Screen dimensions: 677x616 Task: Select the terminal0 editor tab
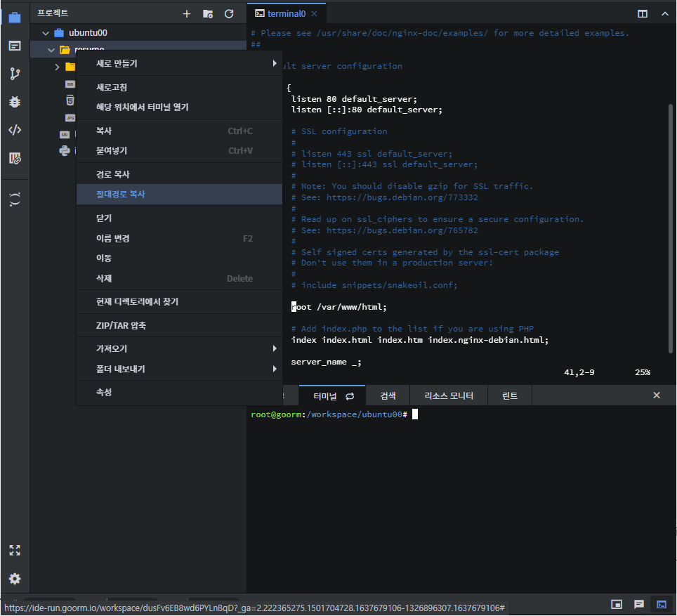(x=286, y=14)
